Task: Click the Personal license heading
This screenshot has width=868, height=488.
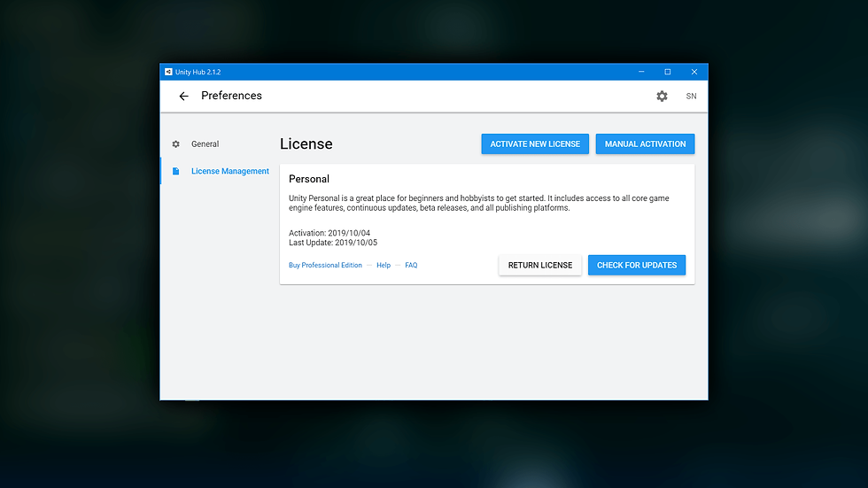Action: click(309, 179)
